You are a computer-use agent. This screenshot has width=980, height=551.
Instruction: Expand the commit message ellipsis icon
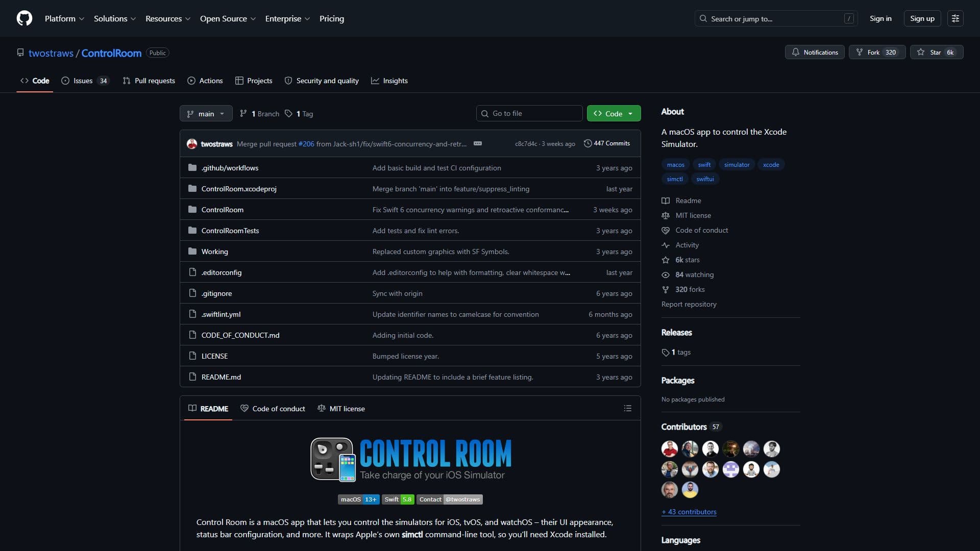click(x=478, y=143)
